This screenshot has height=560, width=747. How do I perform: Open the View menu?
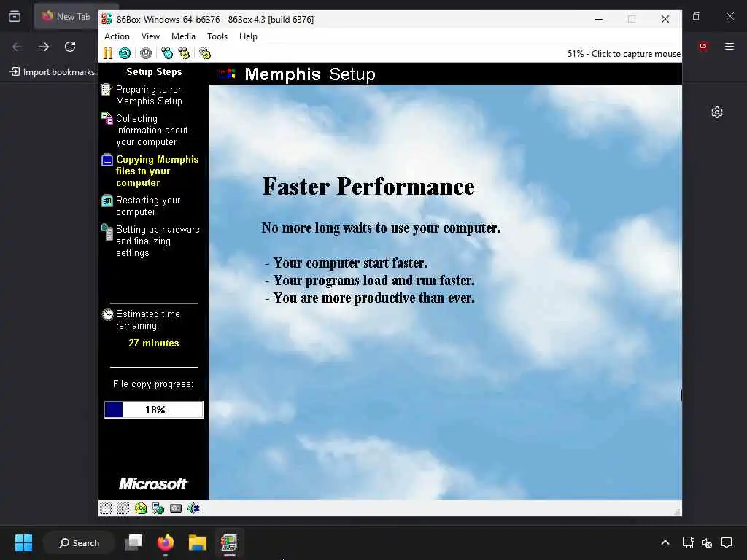(150, 36)
